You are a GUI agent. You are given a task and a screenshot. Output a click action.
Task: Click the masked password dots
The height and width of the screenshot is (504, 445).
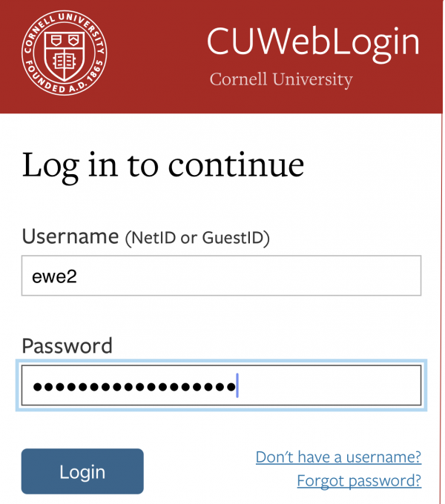pyautogui.click(x=133, y=386)
